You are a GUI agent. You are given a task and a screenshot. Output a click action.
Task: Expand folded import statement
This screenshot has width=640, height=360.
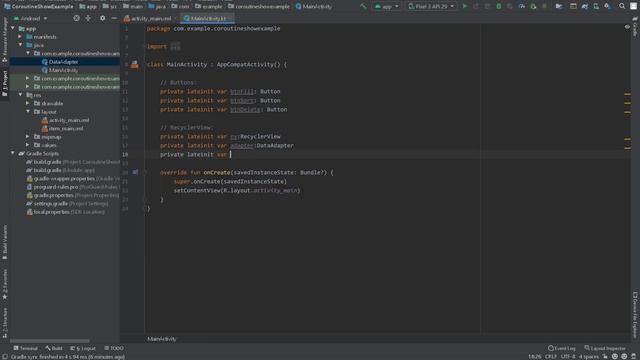pyautogui.click(x=175, y=47)
